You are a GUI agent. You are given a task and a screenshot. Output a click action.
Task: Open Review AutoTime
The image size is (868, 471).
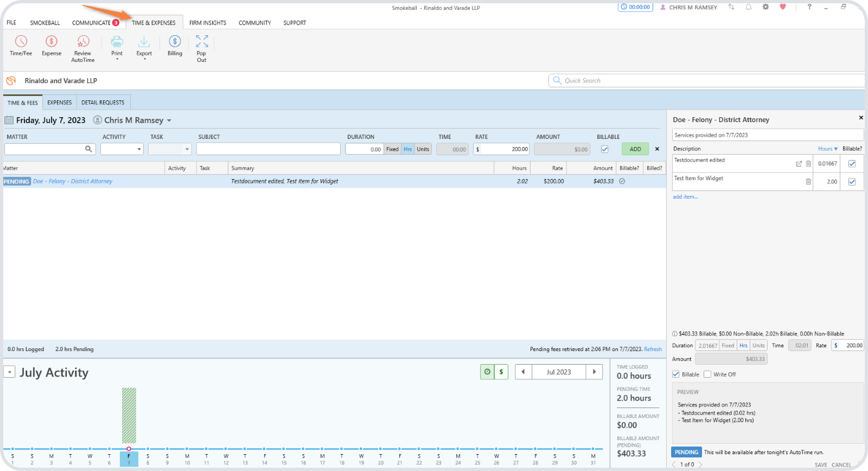pos(82,49)
